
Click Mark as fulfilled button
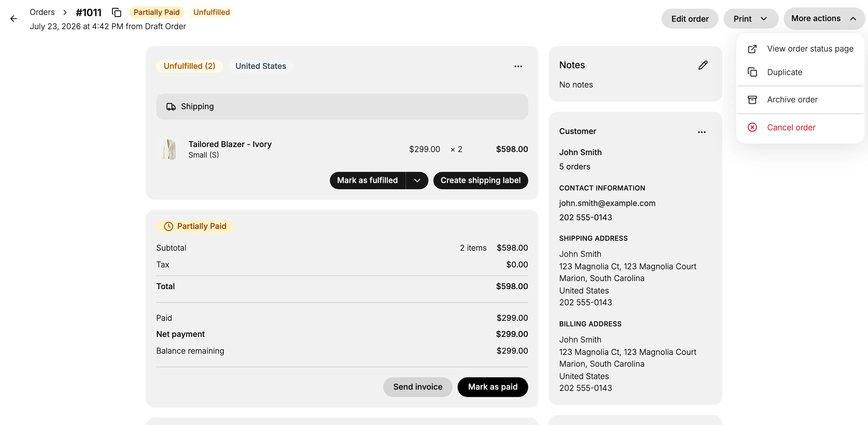367,181
